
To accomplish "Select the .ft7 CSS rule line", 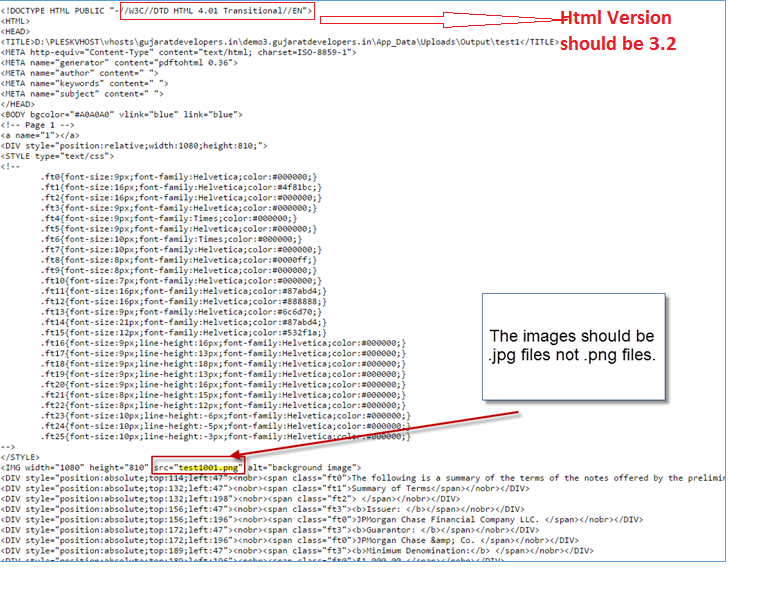I will [181, 250].
